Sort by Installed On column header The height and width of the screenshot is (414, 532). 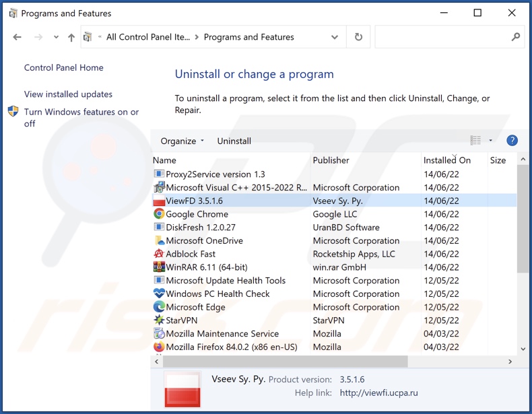pos(454,160)
